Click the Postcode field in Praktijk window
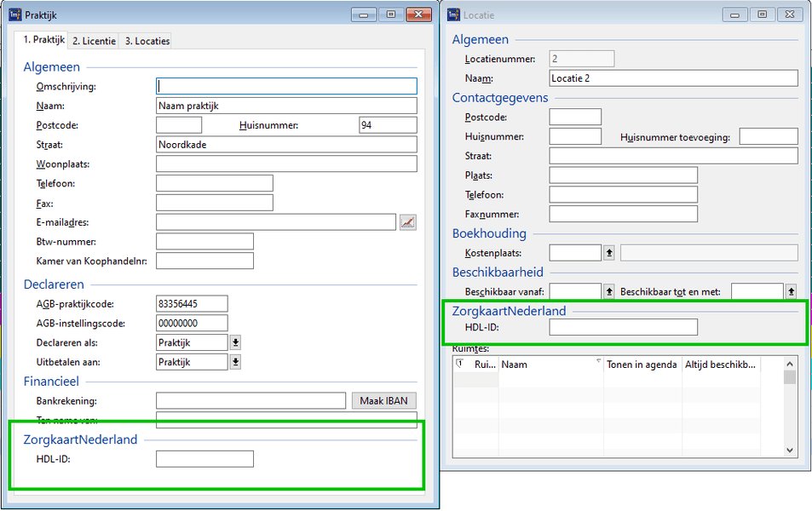 pos(179,125)
